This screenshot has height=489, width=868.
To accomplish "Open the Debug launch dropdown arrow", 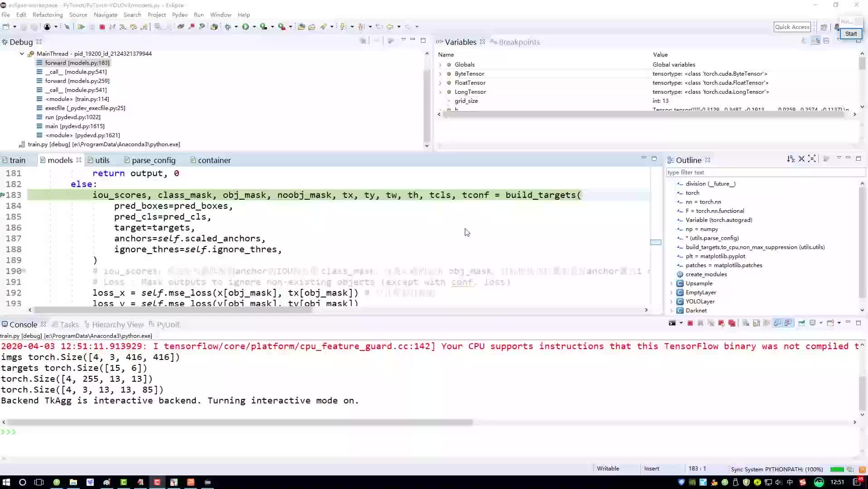I will [x=236, y=27].
